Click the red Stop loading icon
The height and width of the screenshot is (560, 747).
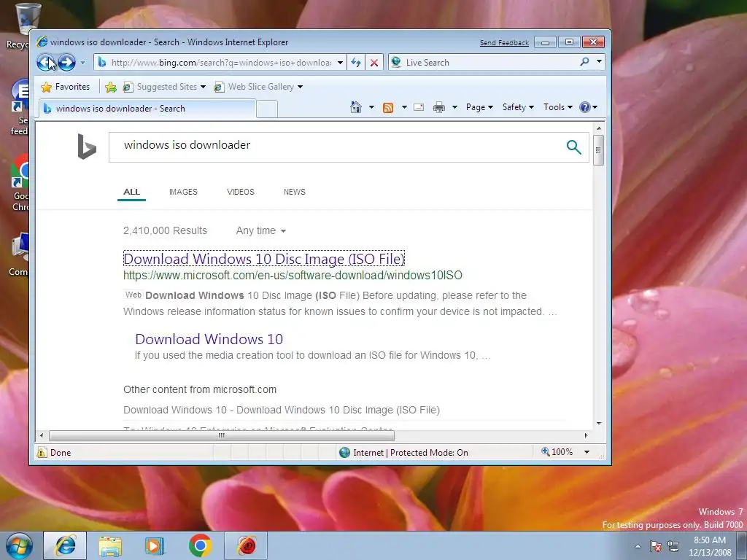374,63
